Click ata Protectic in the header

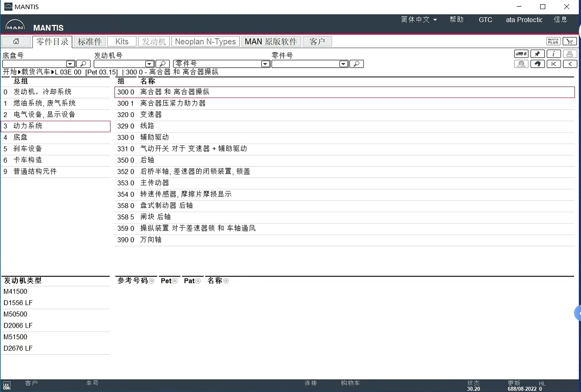pyautogui.click(x=524, y=20)
